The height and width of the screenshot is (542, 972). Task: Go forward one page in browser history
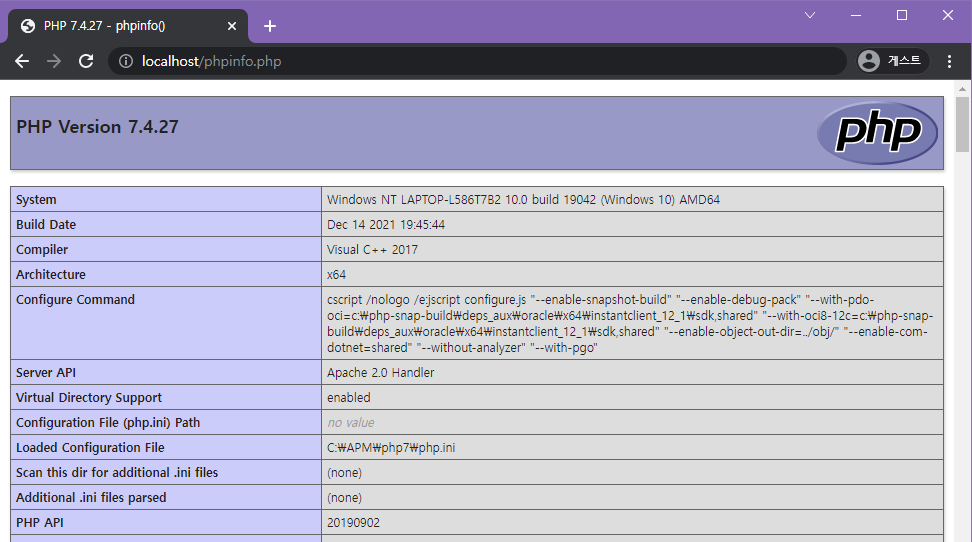(x=54, y=61)
